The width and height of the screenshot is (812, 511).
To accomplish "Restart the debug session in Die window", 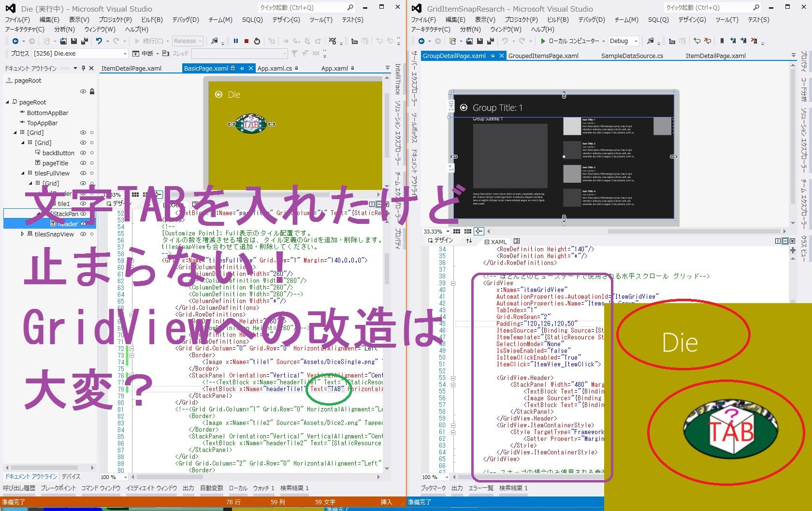I will coord(257,41).
